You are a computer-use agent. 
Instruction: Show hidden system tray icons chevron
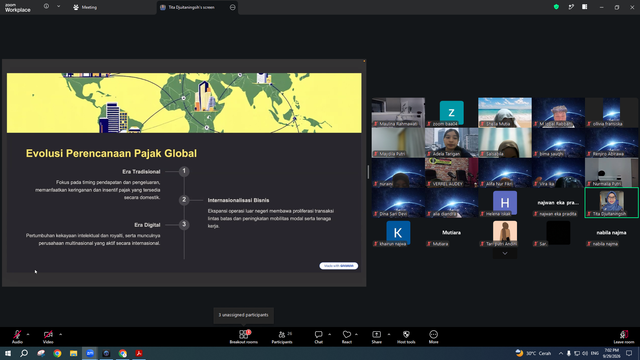point(561,353)
